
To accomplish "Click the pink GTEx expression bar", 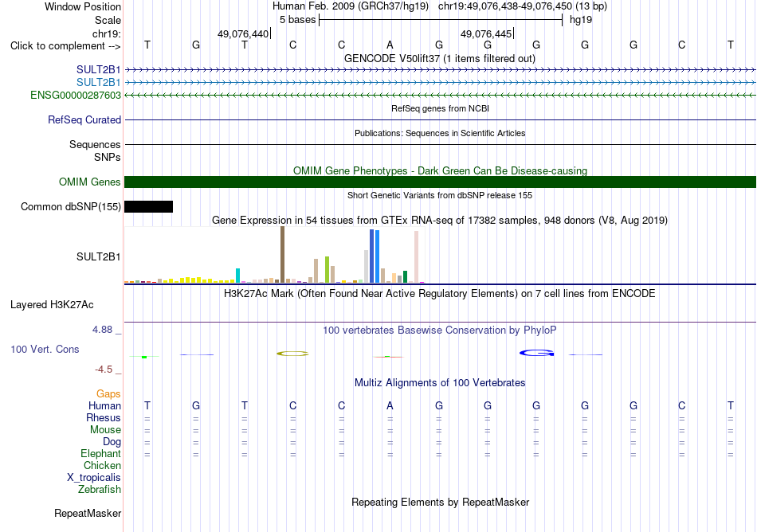I will click(416, 256).
